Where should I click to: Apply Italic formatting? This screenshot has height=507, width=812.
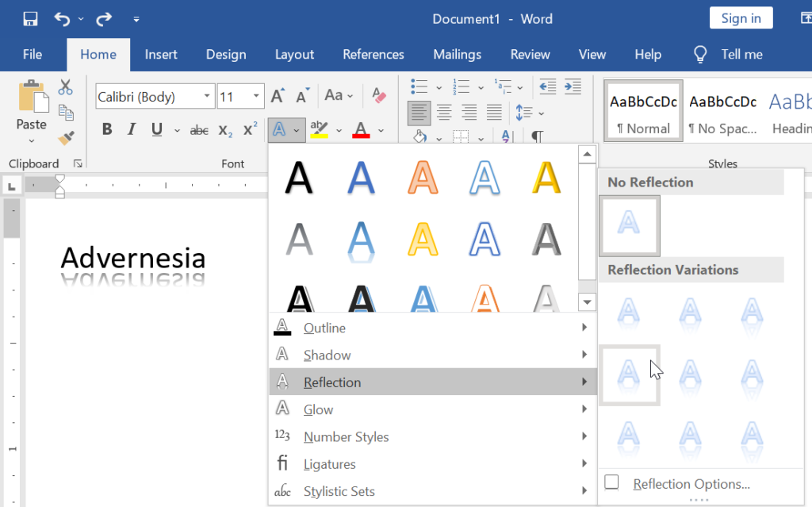click(132, 129)
